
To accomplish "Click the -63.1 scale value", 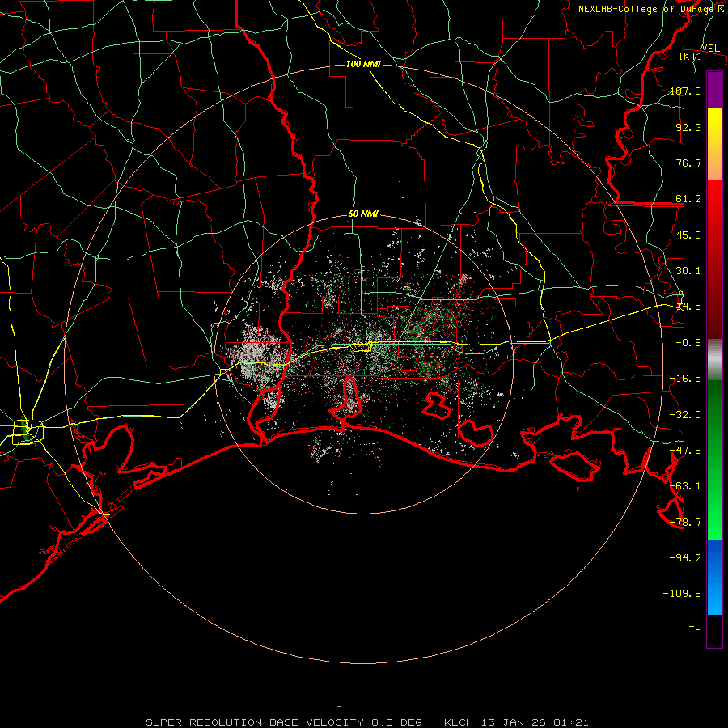I will (x=685, y=486).
